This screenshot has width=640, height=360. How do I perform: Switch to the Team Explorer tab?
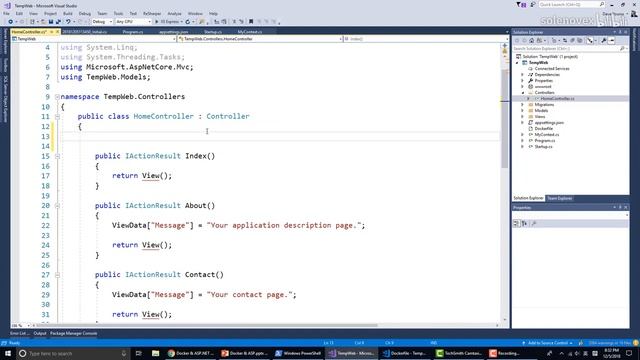560,198
